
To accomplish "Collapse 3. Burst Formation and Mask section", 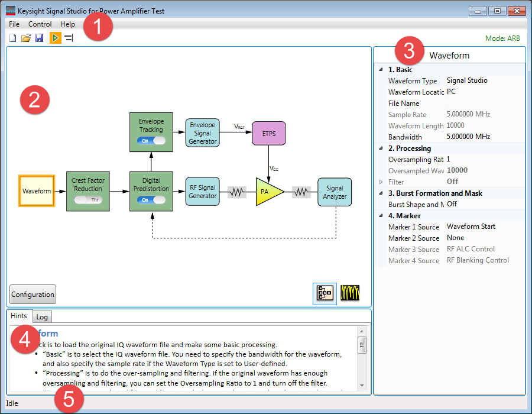I will click(x=381, y=193).
